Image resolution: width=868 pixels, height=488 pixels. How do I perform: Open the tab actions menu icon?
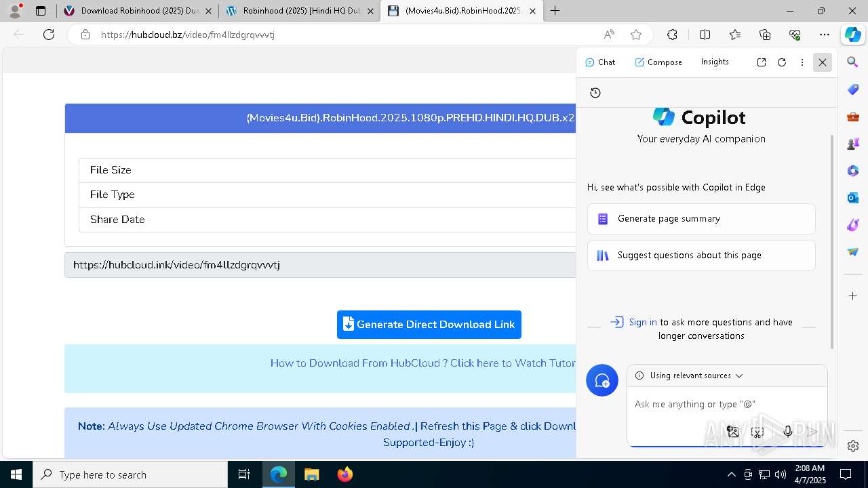click(41, 11)
